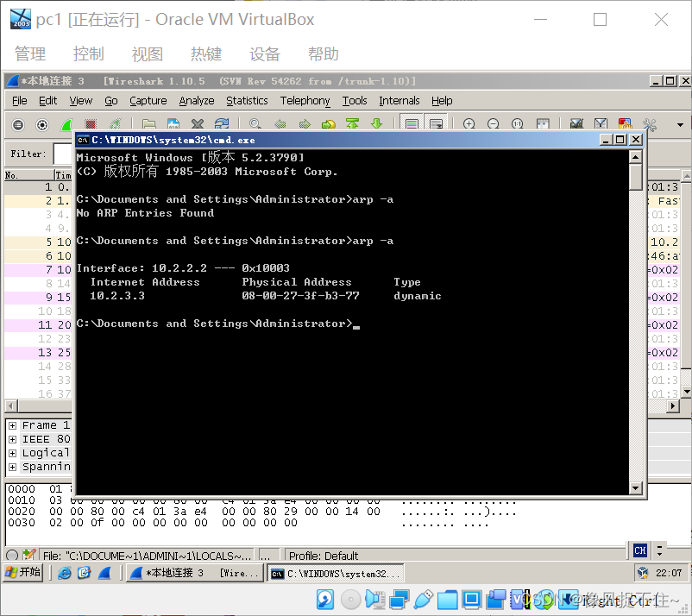The image size is (692, 616).
Task: Jump to the first packet
Action: pos(352,125)
